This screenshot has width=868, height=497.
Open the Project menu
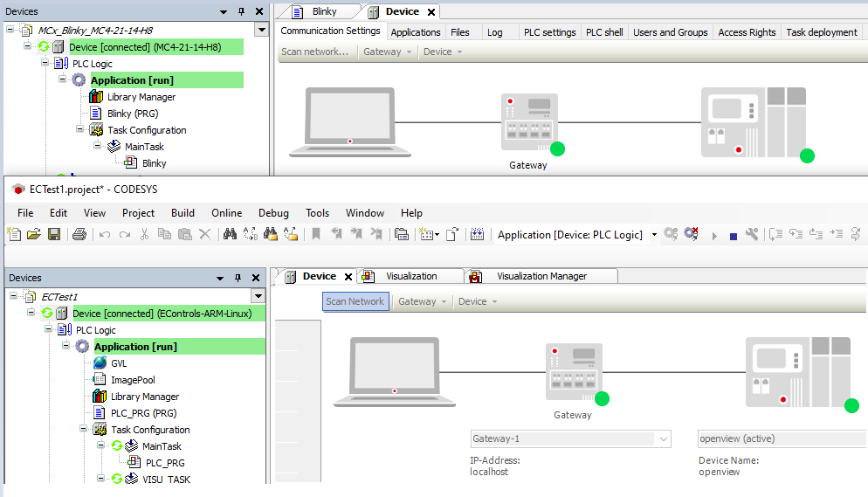point(138,213)
